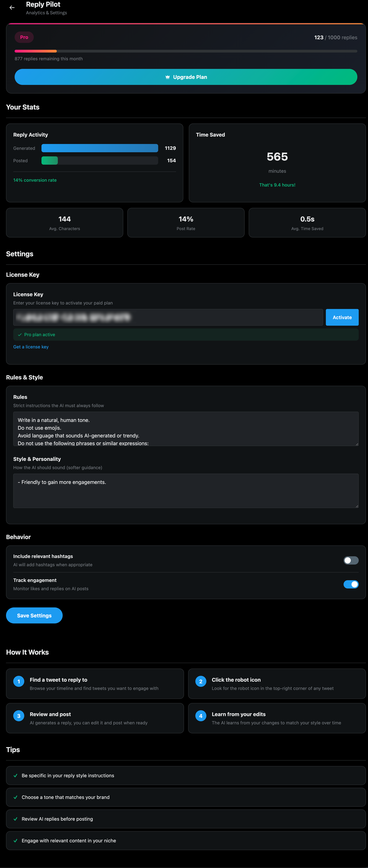
Task: Click the Posted replies green bar
Action: click(49, 161)
